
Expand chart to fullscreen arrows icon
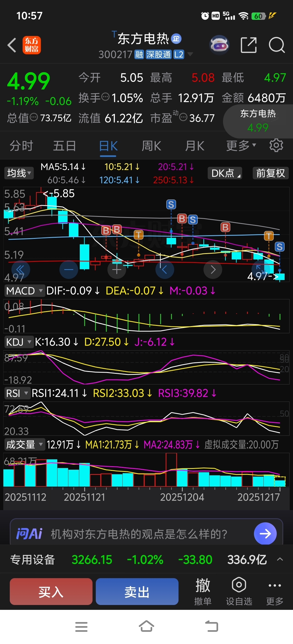[261, 270]
